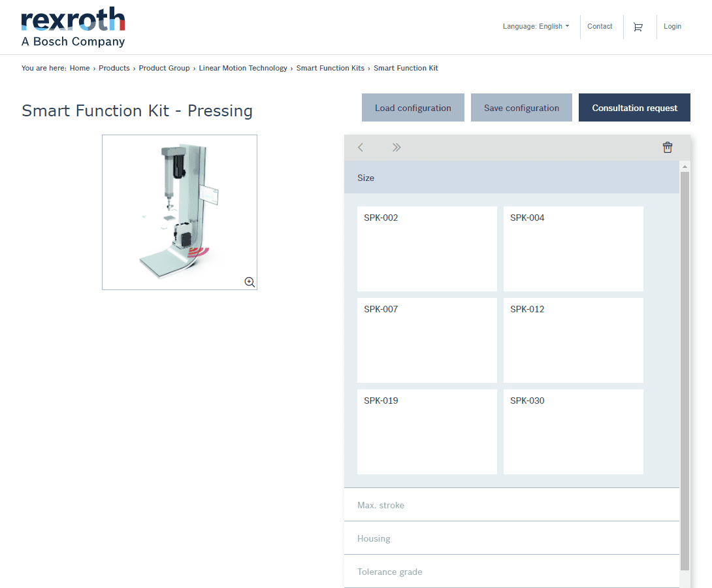
Task: Choose the SPK-012 size tile
Action: point(573,340)
